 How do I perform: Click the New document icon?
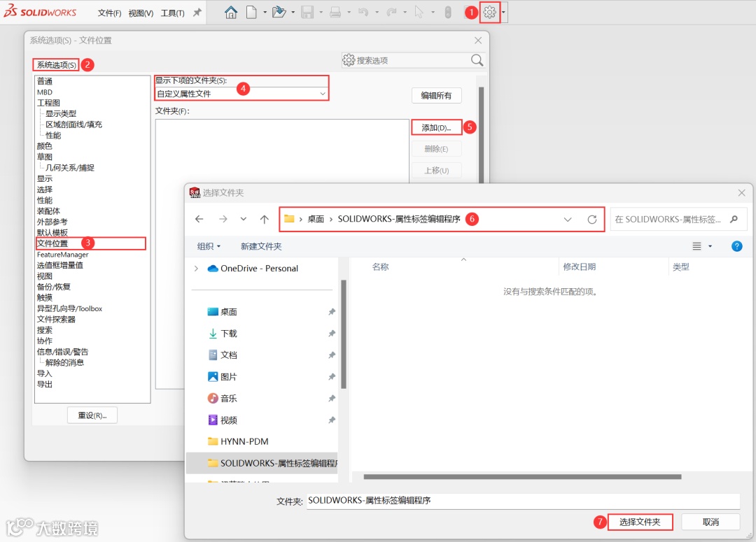(251, 13)
